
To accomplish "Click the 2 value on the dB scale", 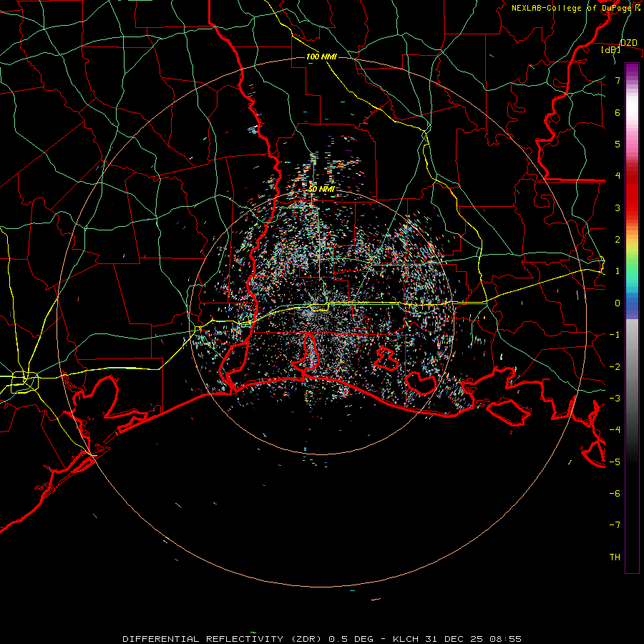I will [x=618, y=240].
